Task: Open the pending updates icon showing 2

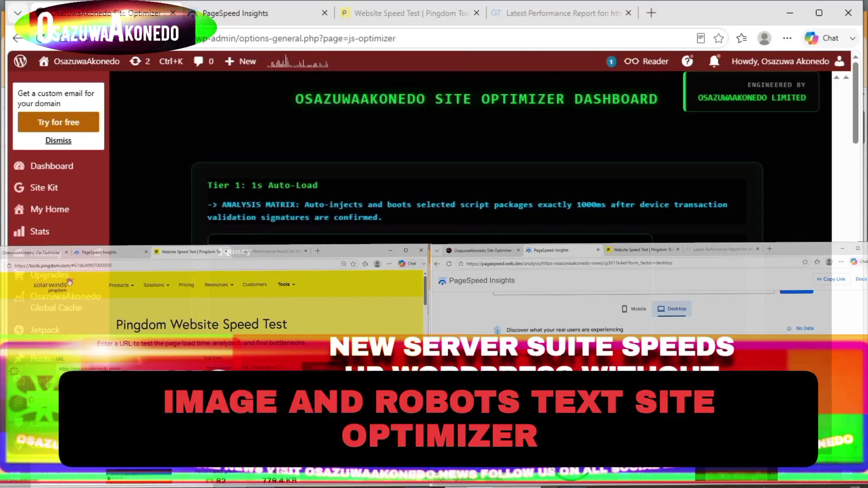Action: click(140, 61)
